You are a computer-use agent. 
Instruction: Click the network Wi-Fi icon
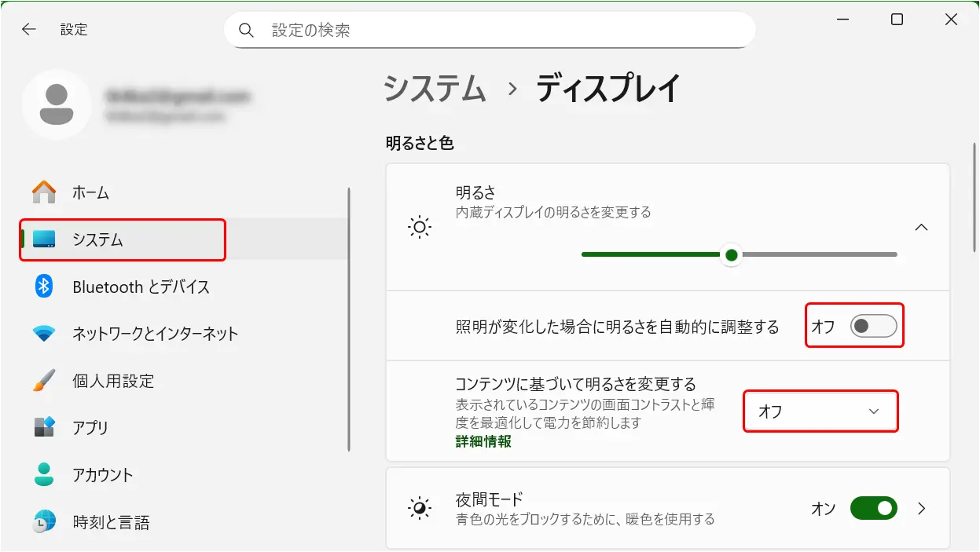[x=44, y=334]
